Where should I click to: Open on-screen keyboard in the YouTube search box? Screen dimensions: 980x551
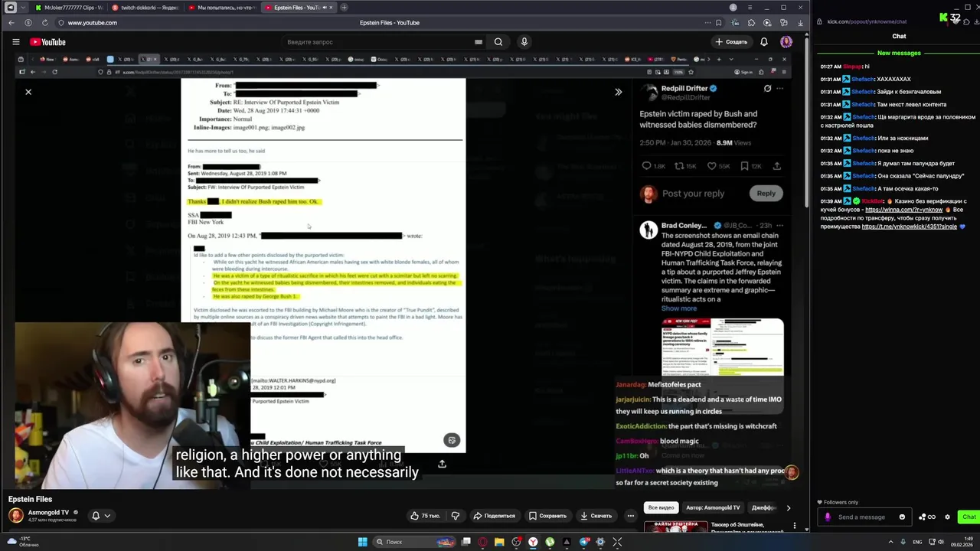[x=479, y=42]
